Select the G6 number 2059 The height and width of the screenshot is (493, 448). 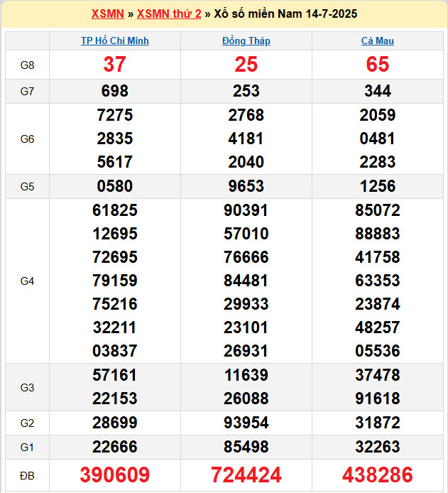[x=377, y=115]
